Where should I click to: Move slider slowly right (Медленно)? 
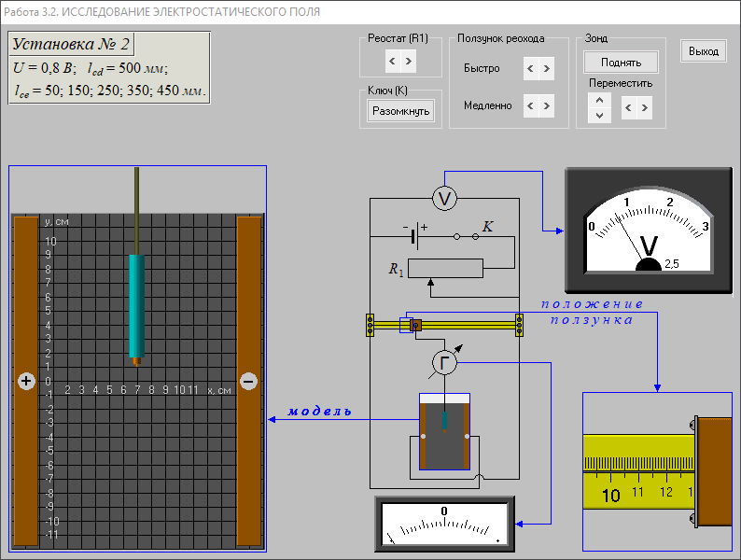point(547,106)
